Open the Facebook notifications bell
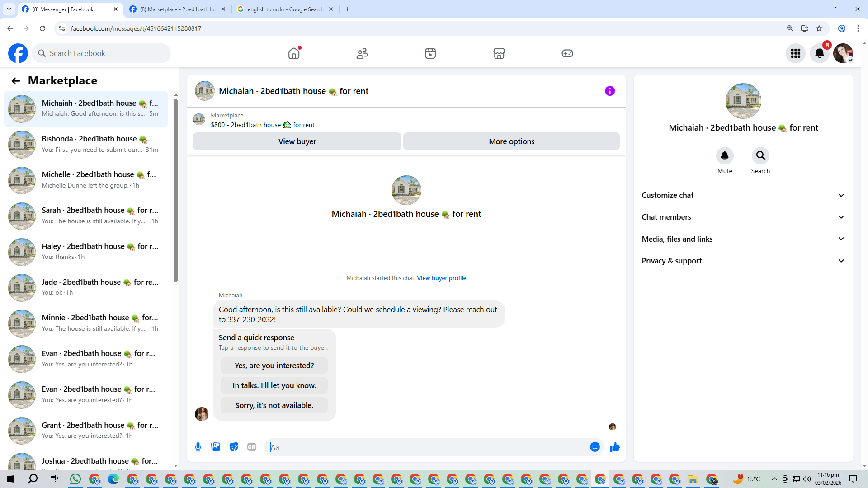 (x=819, y=53)
